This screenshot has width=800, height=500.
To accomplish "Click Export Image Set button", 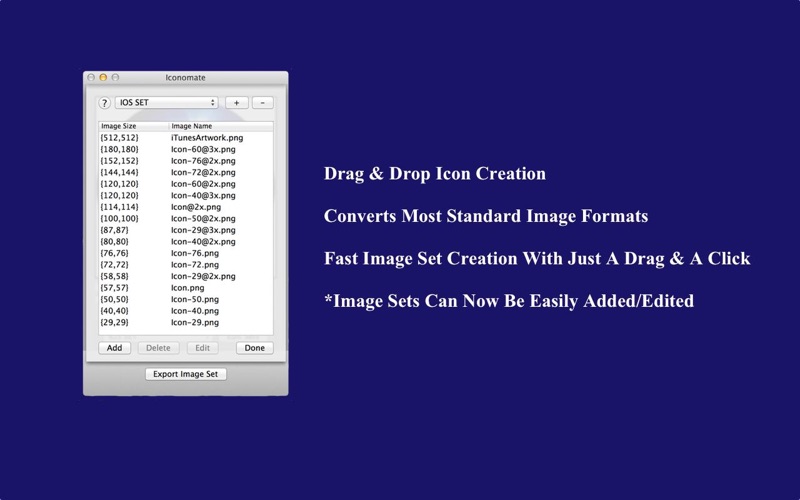I will pyautogui.click(x=186, y=374).
